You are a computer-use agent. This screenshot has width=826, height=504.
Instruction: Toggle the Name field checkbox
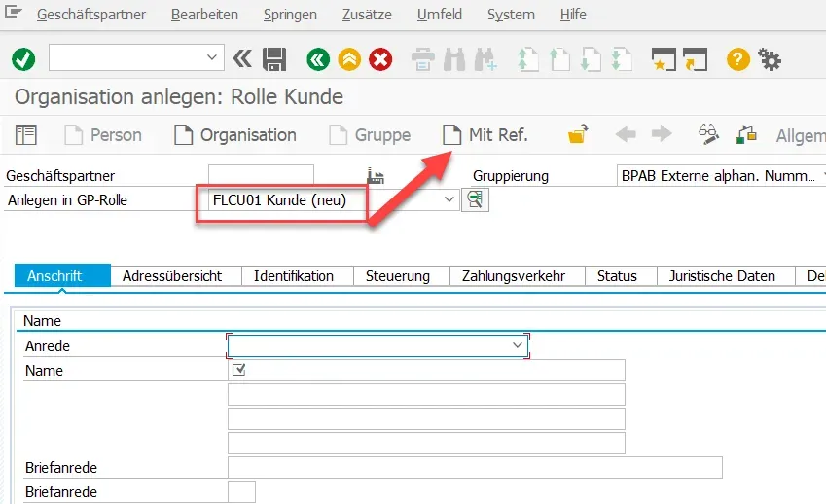(239, 370)
